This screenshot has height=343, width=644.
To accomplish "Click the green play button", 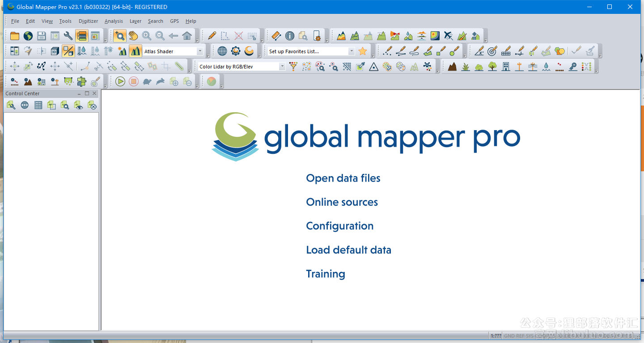I will (120, 81).
